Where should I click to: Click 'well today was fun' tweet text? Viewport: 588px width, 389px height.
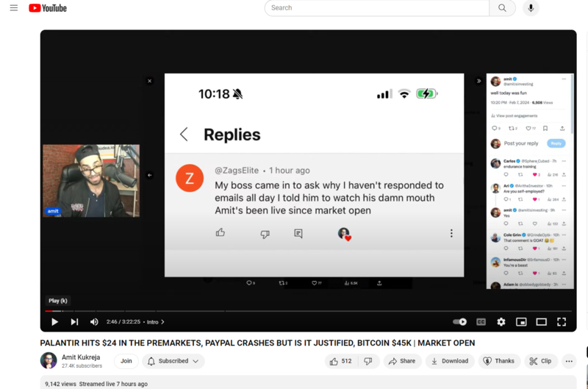click(509, 93)
